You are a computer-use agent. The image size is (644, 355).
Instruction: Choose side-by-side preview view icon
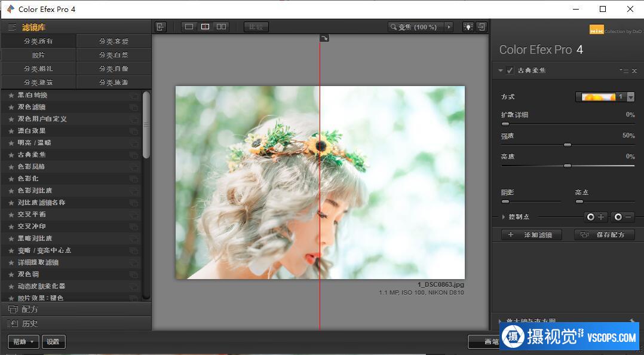pyautogui.click(x=221, y=27)
